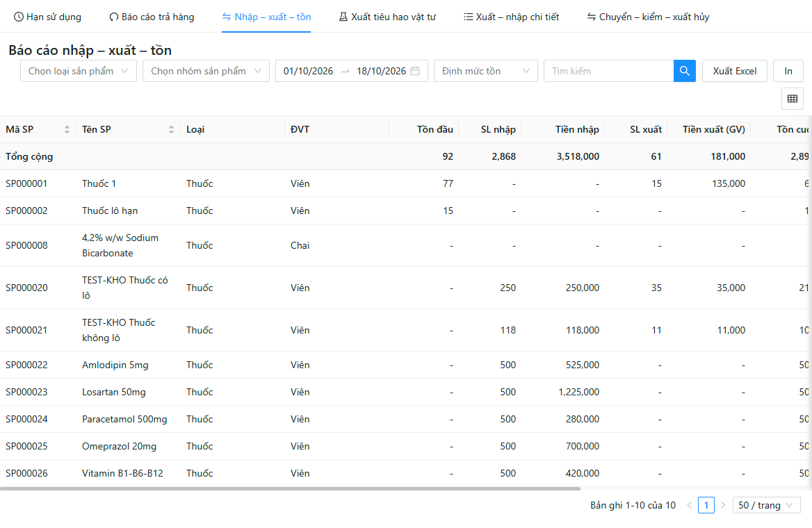Select the Nhập – xuất – tồn tab

pos(266,17)
